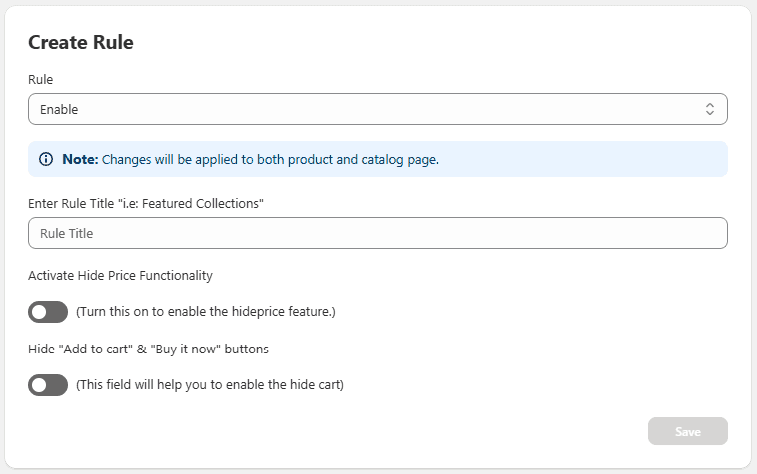The width and height of the screenshot is (757, 474).
Task: Enable the hide cart toggle switch
Action: point(48,385)
